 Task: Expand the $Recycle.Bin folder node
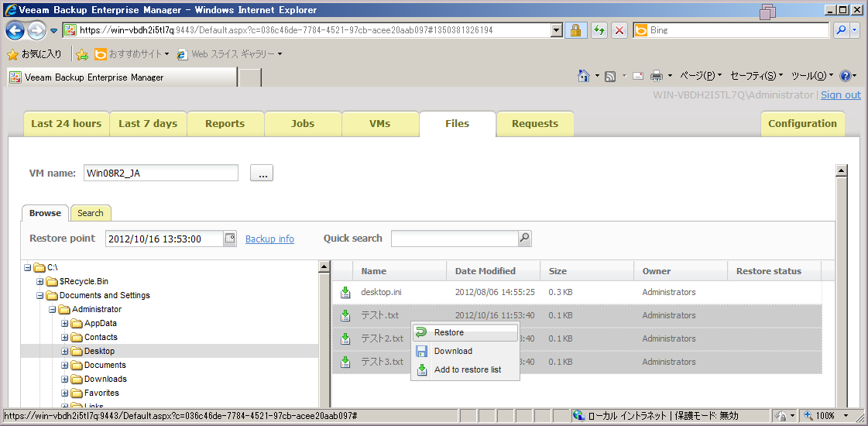pos(39,281)
